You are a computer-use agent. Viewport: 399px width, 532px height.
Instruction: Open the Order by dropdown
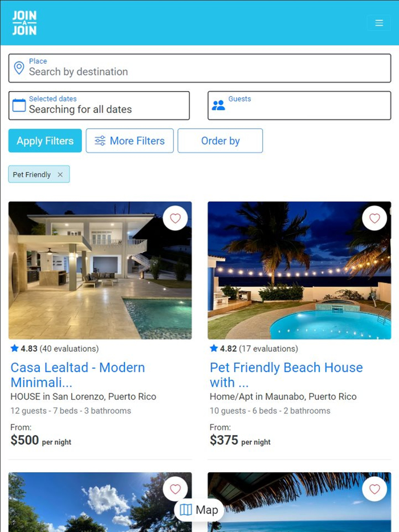(220, 141)
